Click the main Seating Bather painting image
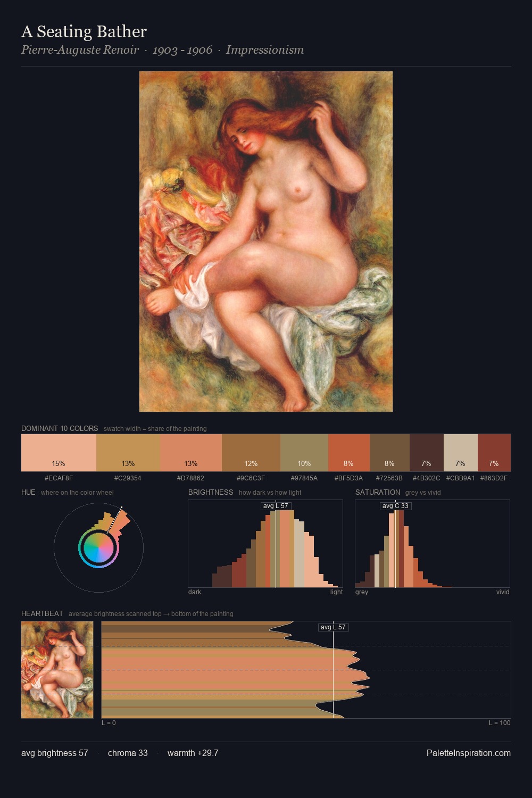The height and width of the screenshot is (798, 532). click(266, 242)
